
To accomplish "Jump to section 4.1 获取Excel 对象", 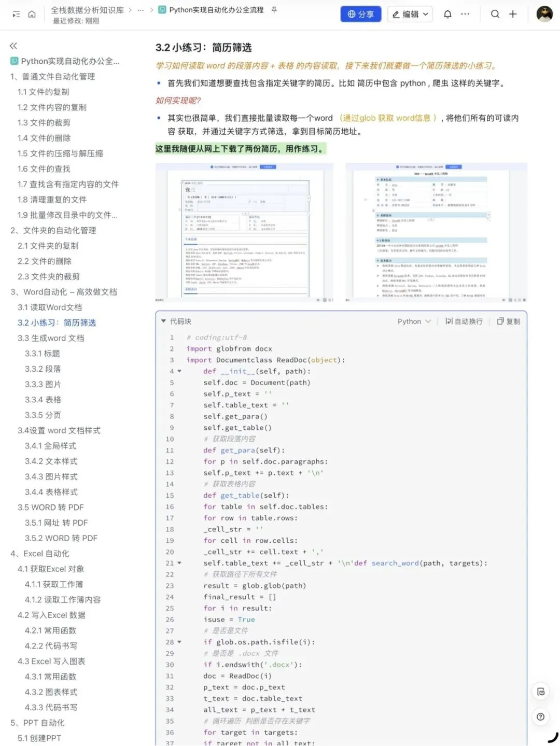I will pos(51,569).
